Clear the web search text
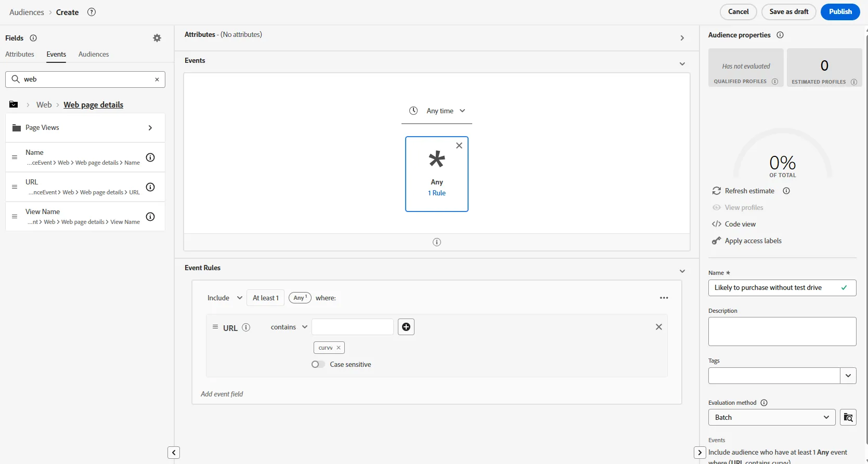 pos(157,79)
